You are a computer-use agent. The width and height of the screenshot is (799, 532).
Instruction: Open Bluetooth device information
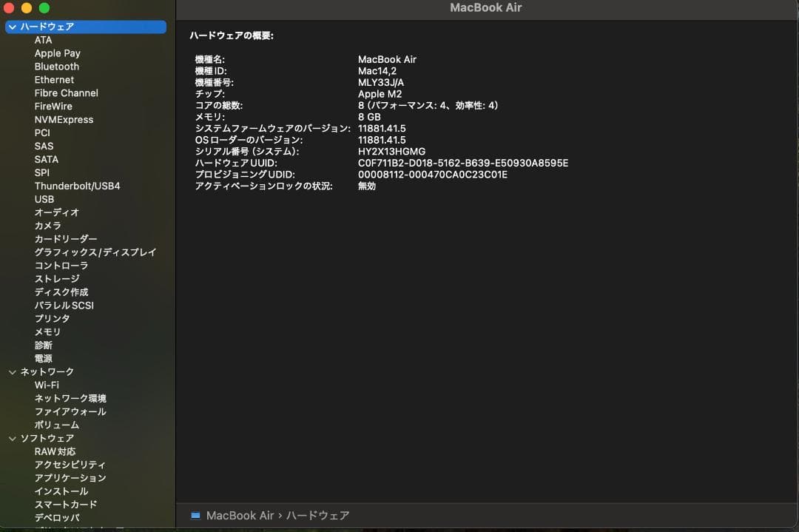(56, 66)
